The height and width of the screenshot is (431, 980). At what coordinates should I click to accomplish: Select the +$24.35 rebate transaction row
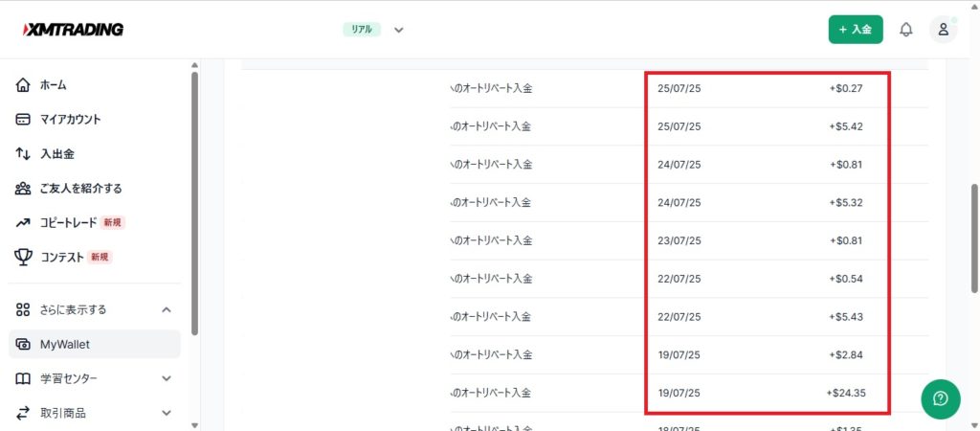tap(670, 393)
